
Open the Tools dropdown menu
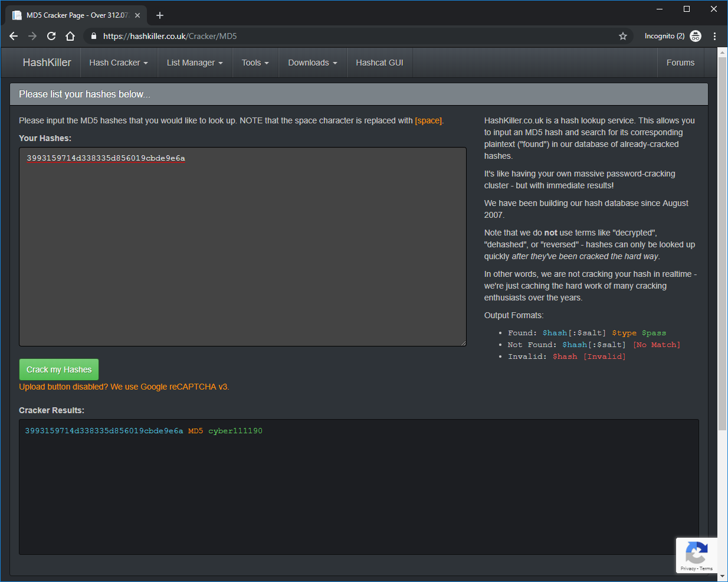pyautogui.click(x=255, y=63)
